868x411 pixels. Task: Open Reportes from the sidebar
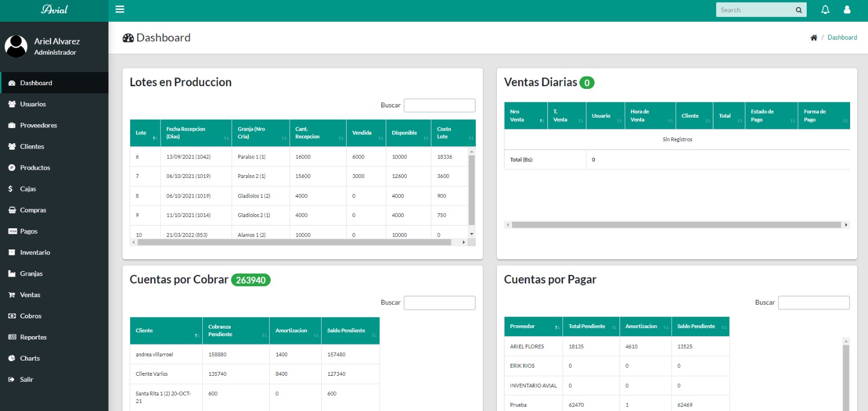33,337
